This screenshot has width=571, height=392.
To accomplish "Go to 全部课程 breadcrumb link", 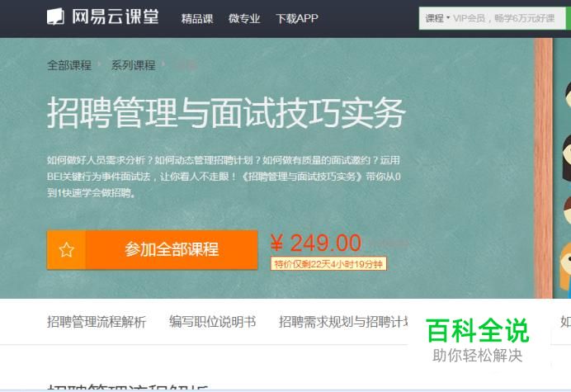I will pos(69,65).
